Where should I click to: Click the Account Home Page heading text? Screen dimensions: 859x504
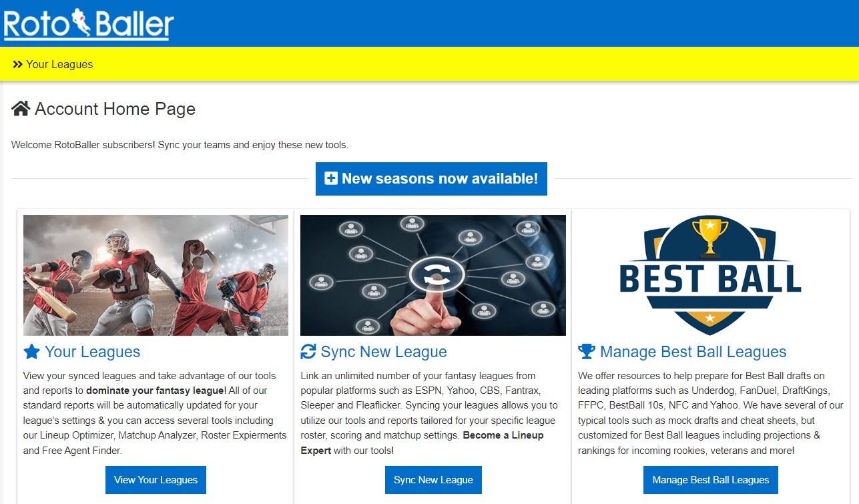tap(115, 109)
